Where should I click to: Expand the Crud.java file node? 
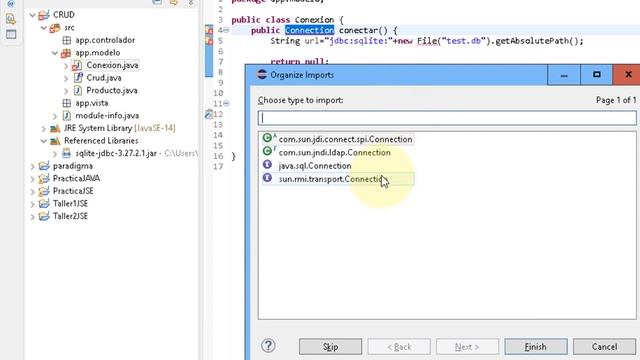pyautogui.click(x=66, y=78)
